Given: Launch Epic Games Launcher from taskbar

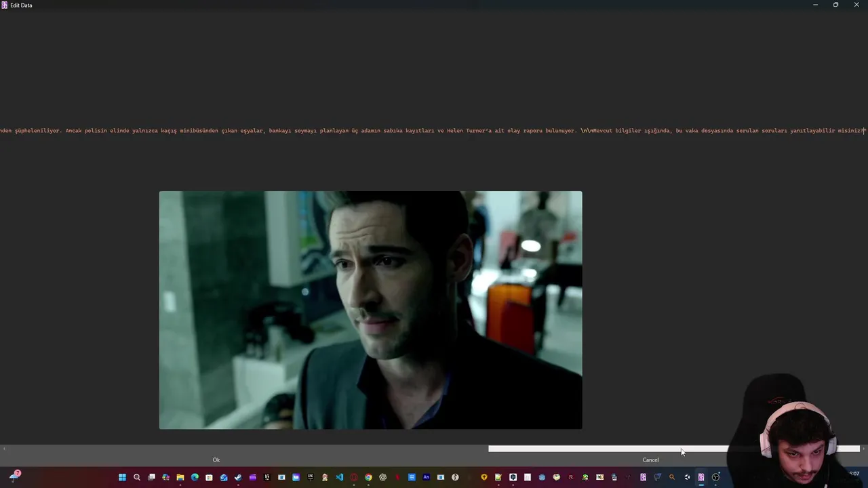Looking at the screenshot, I should click(x=311, y=477).
